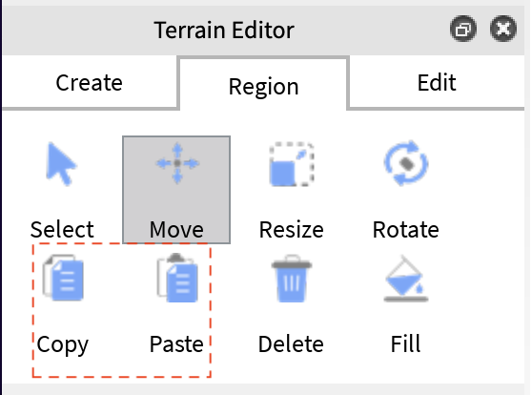The image size is (532, 395).
Task: Click the Copy region documents icon
Action: click(63, 278)
